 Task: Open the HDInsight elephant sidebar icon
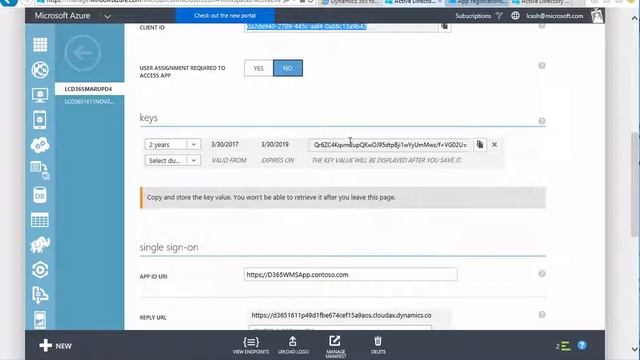(x=40, y=245)
